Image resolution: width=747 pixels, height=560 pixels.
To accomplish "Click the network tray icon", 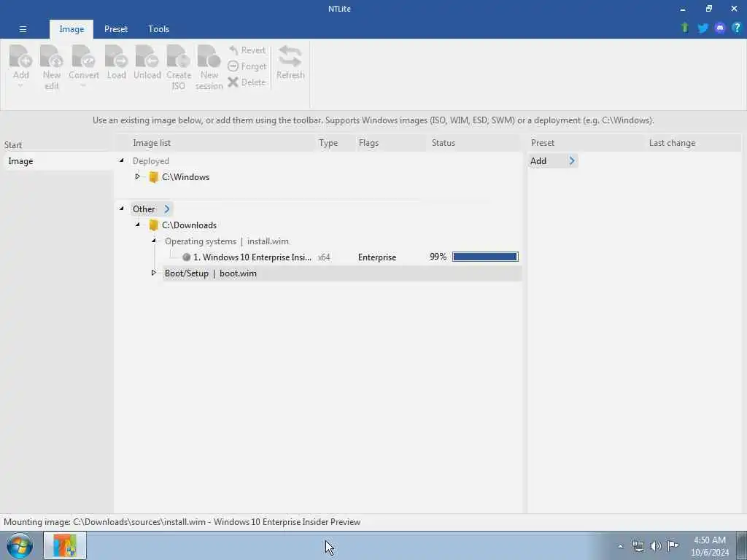I will pos(638,546).
